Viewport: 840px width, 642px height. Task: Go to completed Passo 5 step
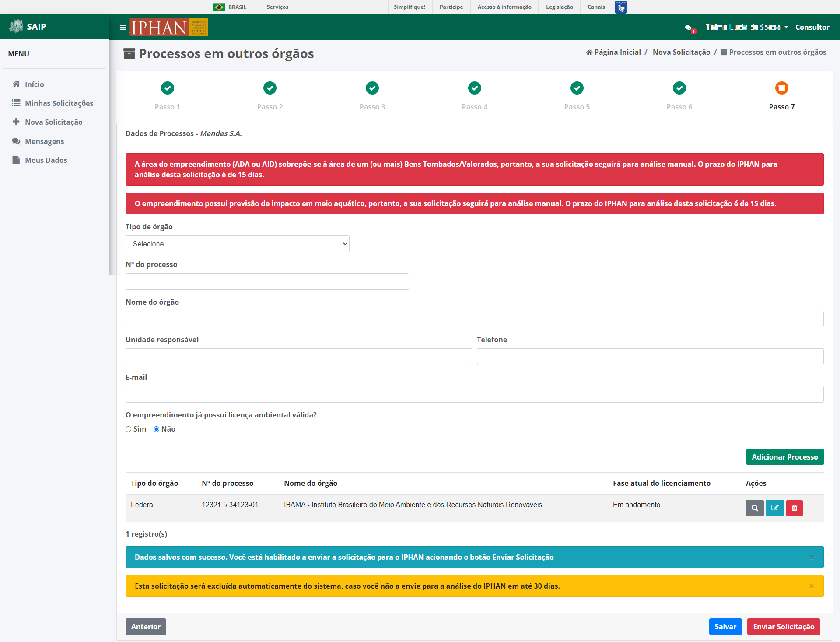coord(577,88)
